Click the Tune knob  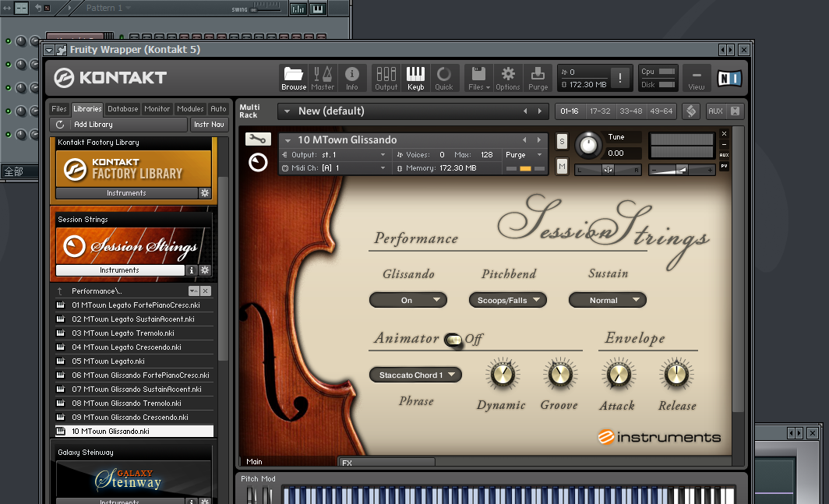588,145
